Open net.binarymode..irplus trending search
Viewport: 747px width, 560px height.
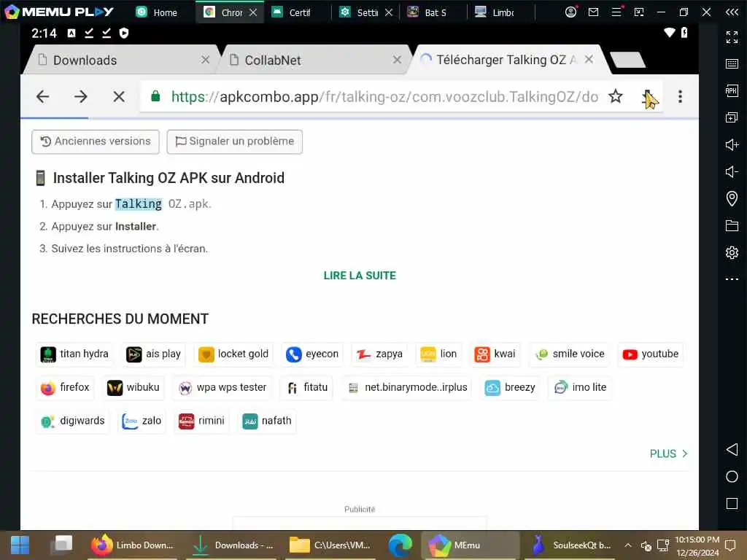click(x=406, y=387)
